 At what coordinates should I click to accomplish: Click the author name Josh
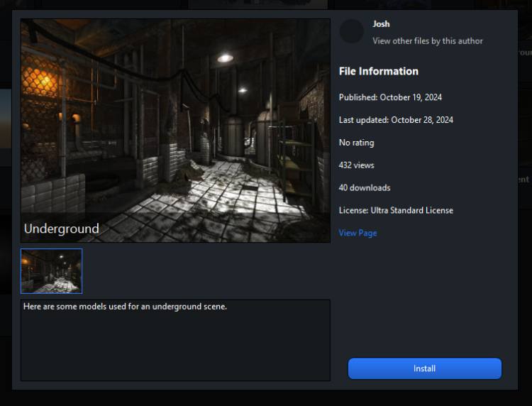(x=381, y=24)
